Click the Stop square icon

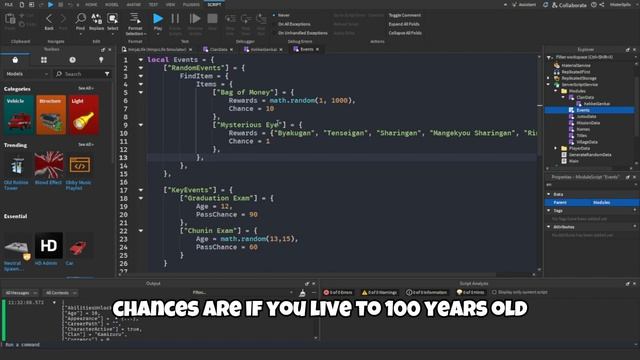point(212,19)
